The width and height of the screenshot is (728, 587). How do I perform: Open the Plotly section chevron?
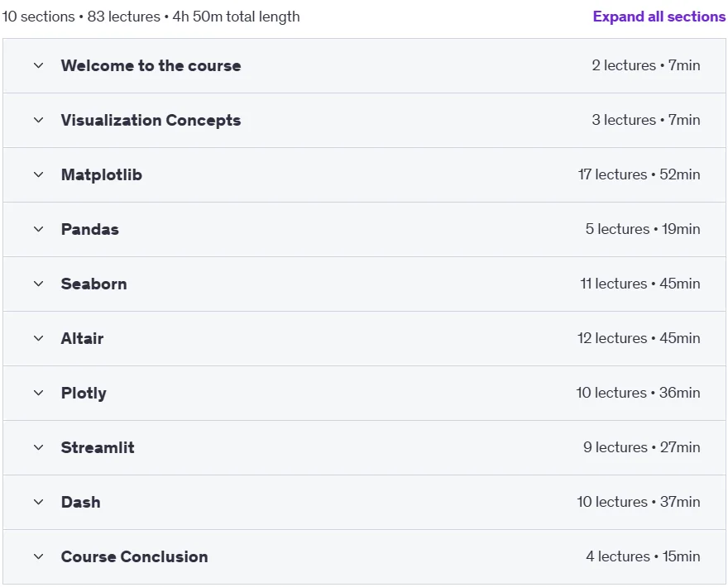coord(39,393)
